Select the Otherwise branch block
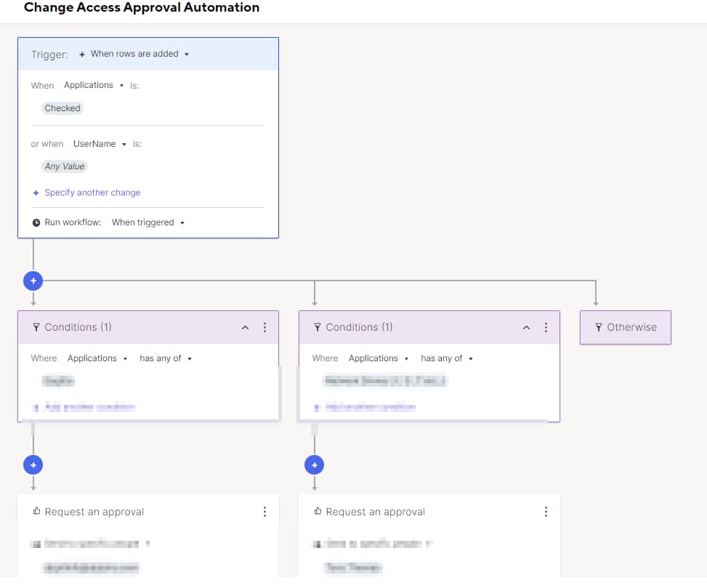This screenshot has width=707, height=588. (x=626, y=327)
